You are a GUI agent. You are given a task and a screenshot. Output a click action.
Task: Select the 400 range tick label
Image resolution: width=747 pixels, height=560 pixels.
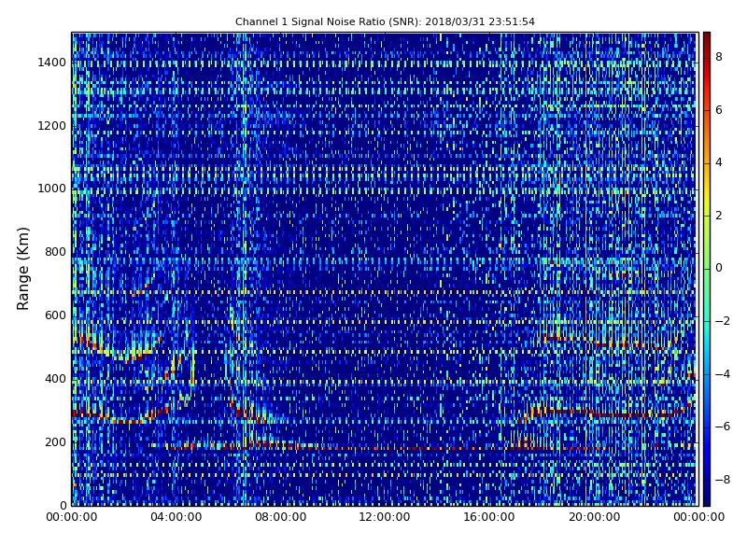55,379
